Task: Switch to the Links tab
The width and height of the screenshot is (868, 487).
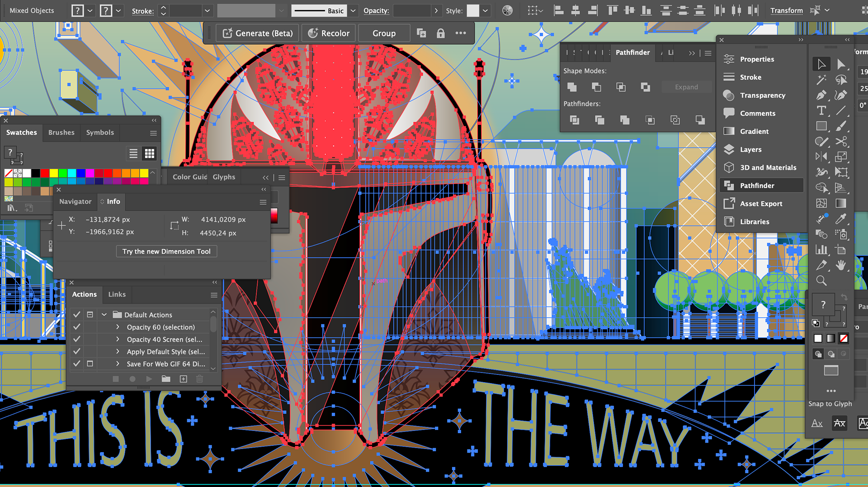Action: coord(117,294)
